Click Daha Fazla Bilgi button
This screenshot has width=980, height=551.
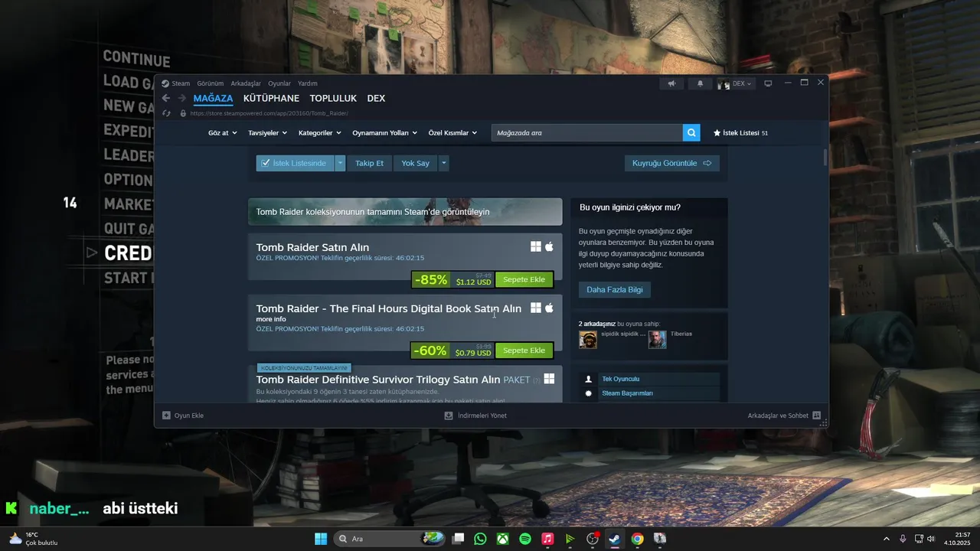(x=615, y=289)
